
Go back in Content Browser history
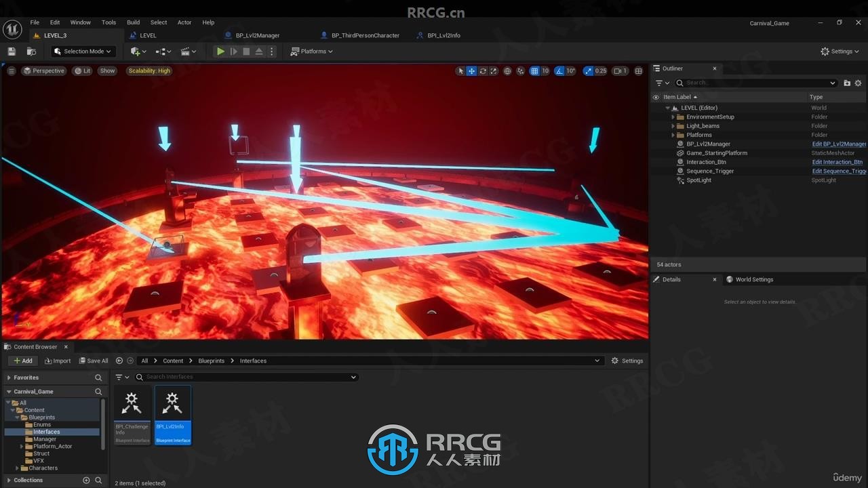(x=119, y=361)
